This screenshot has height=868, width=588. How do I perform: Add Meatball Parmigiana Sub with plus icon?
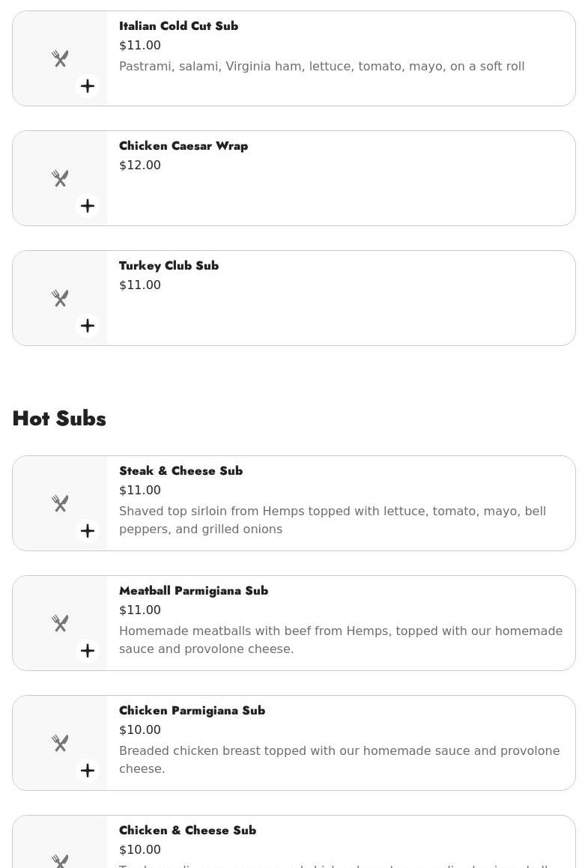pos(88,651)
